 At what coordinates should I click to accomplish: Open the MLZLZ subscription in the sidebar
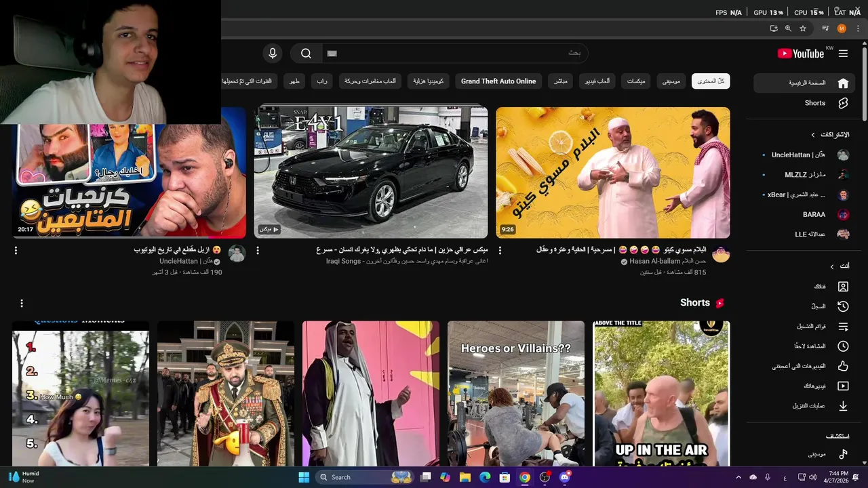pyautogui.click(x=804, y=175)
